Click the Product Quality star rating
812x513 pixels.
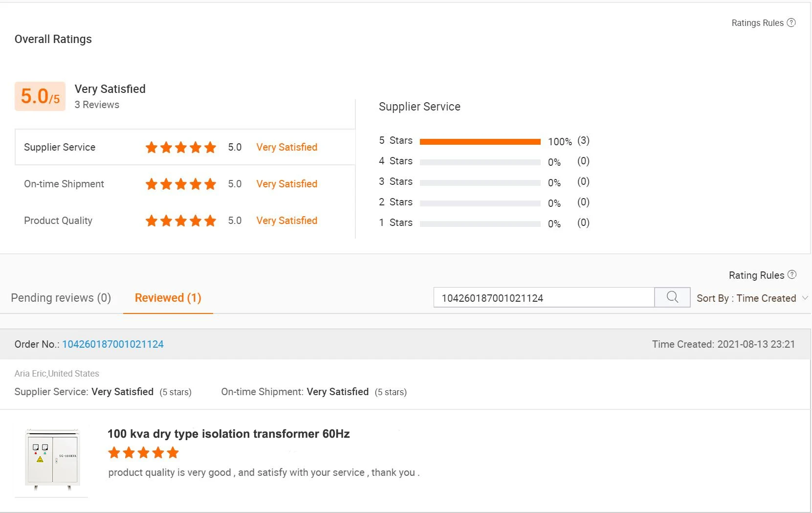(180, 221)
